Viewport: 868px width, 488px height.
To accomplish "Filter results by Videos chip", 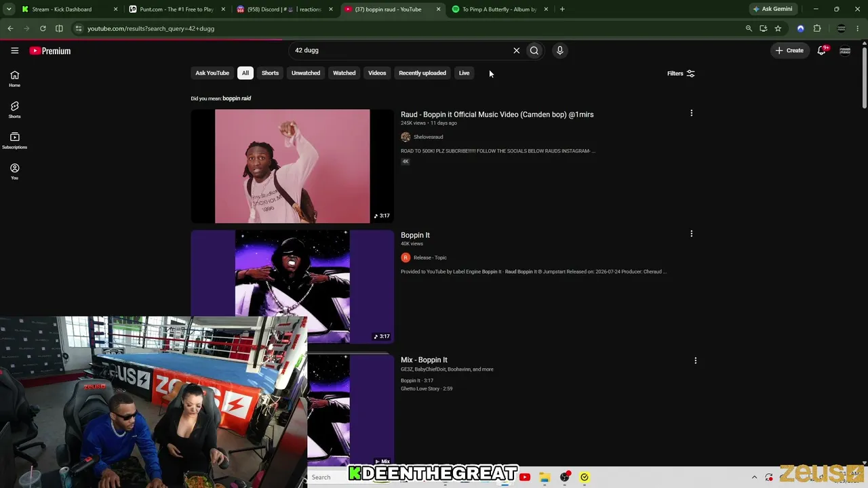I will [x=377, y=73].
